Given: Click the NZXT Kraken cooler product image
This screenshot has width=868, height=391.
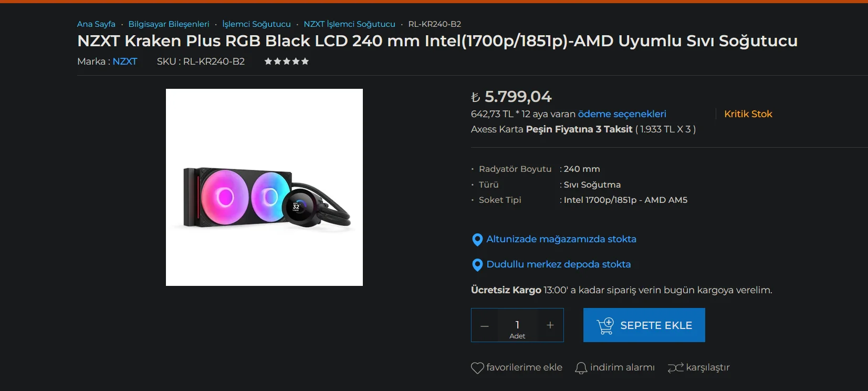Looking at the screenshot, I should pos(264,188).
